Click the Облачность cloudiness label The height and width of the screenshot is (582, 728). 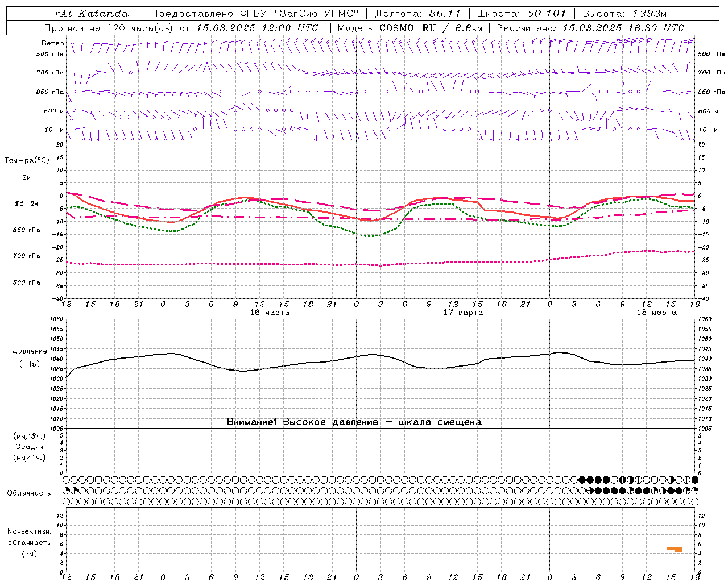coord(29,493)
